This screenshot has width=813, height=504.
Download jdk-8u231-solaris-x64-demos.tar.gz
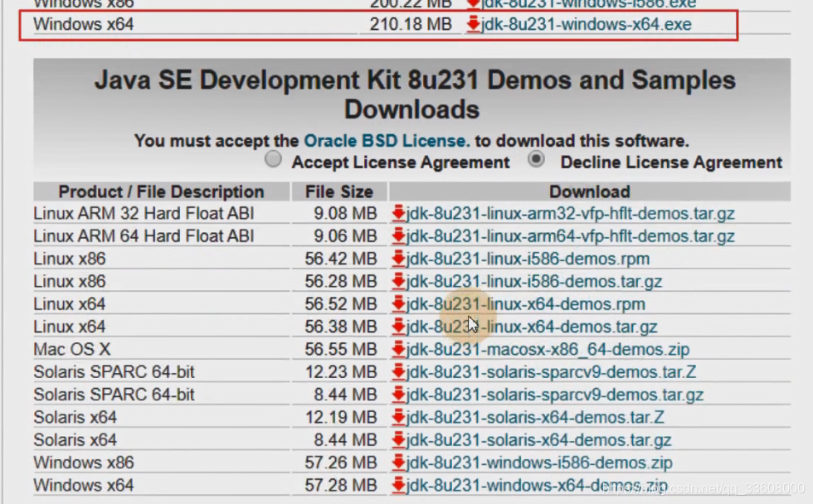[x=538, y=440]
